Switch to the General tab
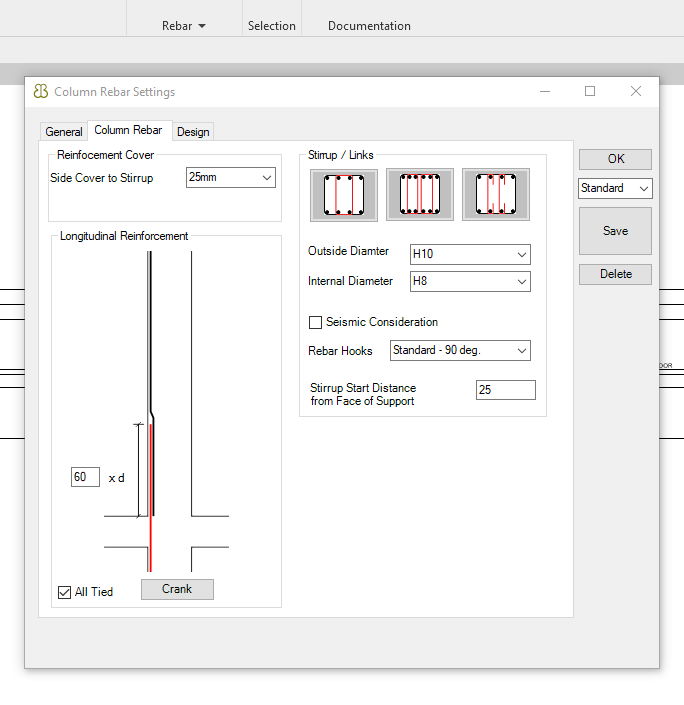Screen dimensions: 684x705 64,132
